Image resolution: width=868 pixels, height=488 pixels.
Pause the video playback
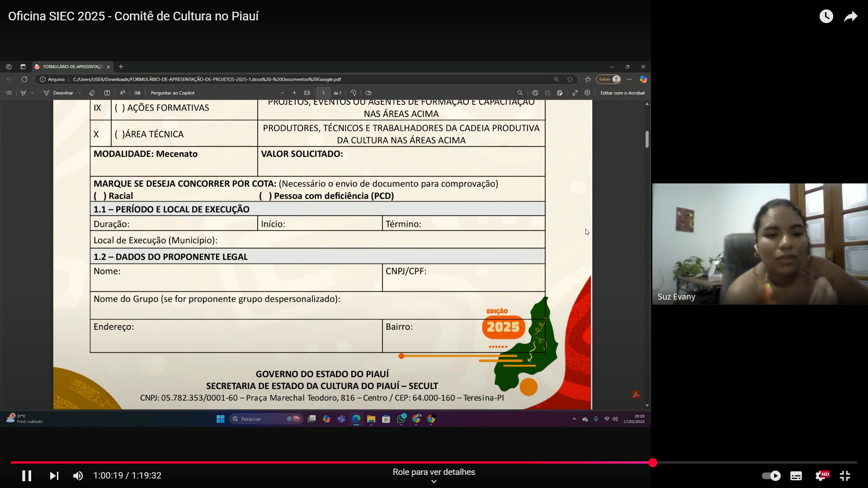click(27, 475)
